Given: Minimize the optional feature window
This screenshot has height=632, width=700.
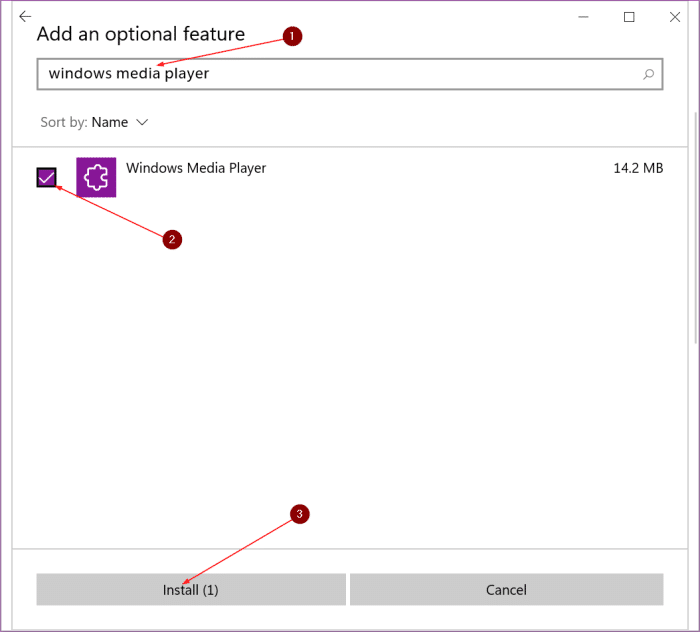Looking at the screenshot, I should (583, 17).
